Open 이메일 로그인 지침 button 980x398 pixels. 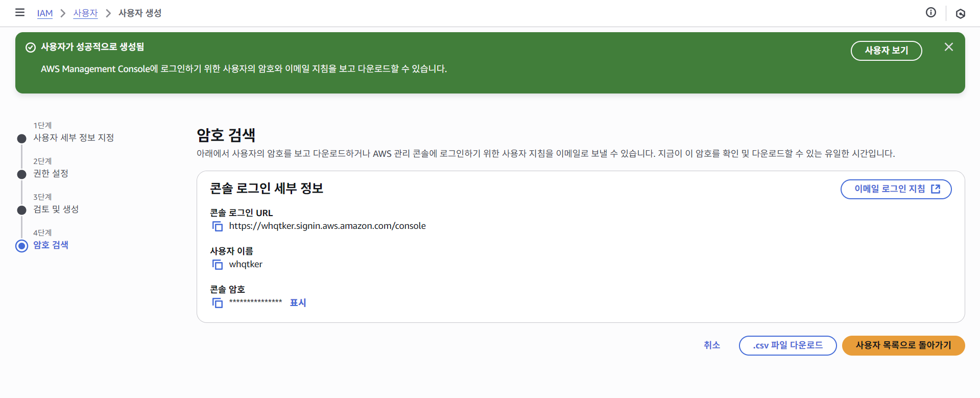(896, 189)
